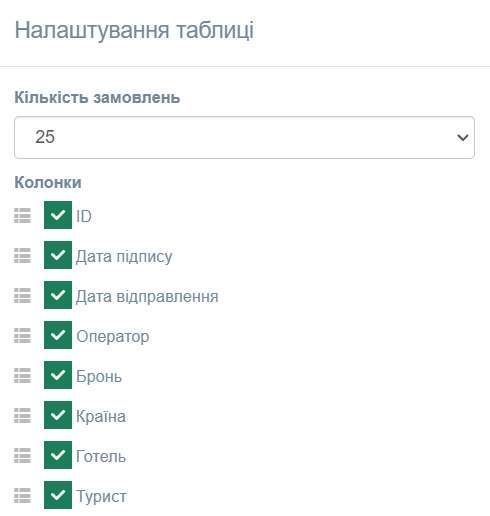Click the drag handle icon beside ID
The image size is (490, 516).
22,215
